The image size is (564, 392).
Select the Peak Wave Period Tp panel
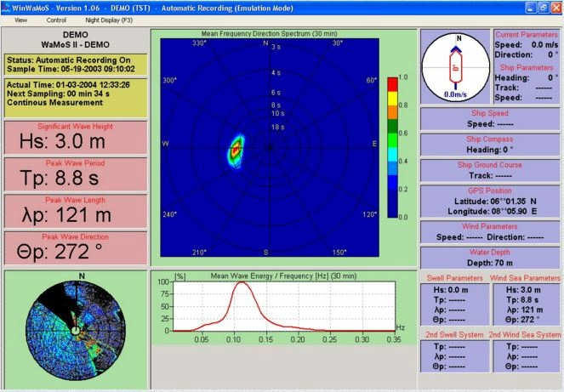pos(74,177)
